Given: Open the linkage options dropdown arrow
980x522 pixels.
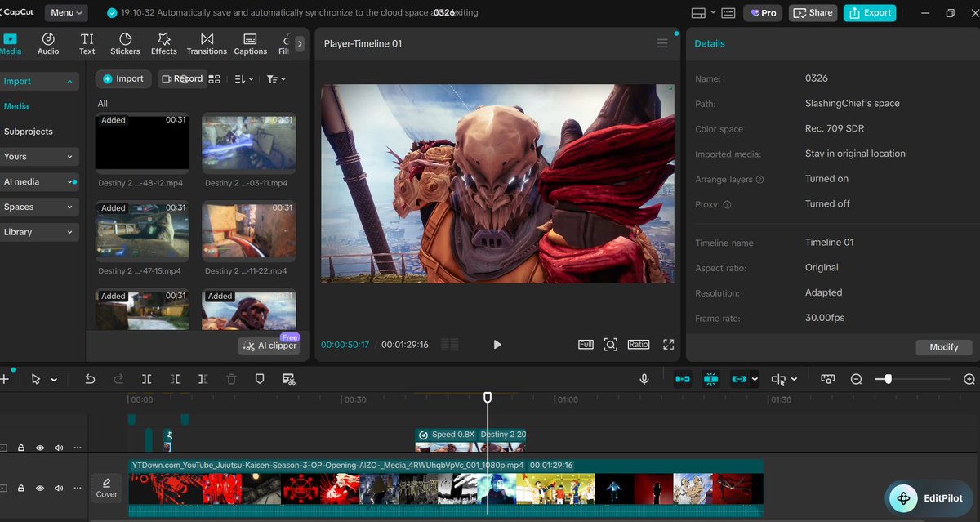Looking at the screenshot, I should click(x=755, y=379).
